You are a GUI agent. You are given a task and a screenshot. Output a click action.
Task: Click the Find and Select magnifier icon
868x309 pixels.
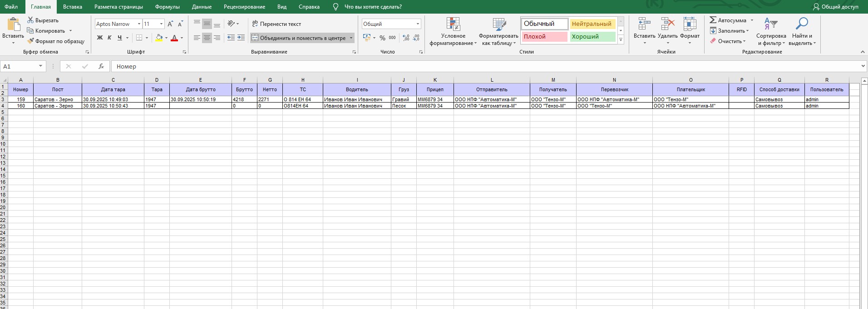point(802,24)
